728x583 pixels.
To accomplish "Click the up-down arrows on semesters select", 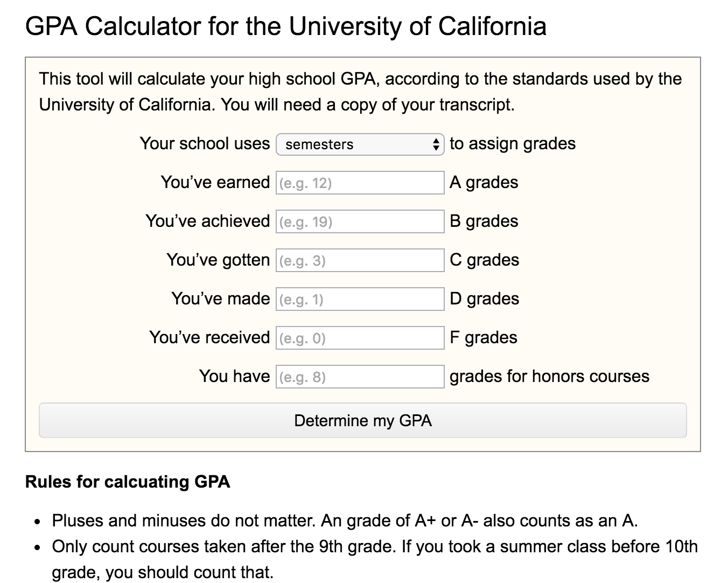I will click(x=436, y=144).
